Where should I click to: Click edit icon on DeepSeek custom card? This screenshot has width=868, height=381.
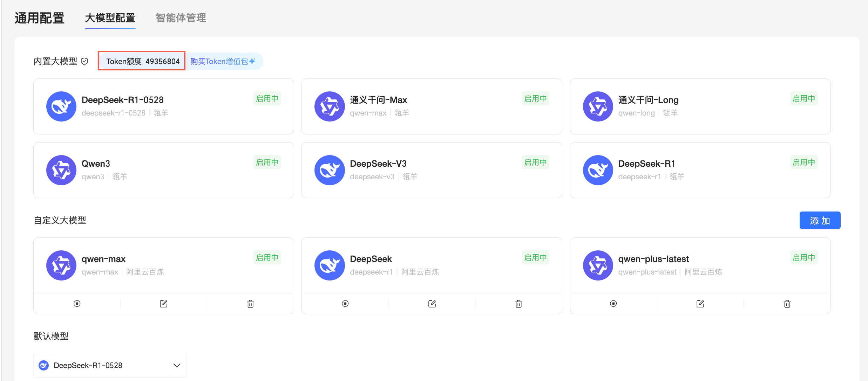432,304
